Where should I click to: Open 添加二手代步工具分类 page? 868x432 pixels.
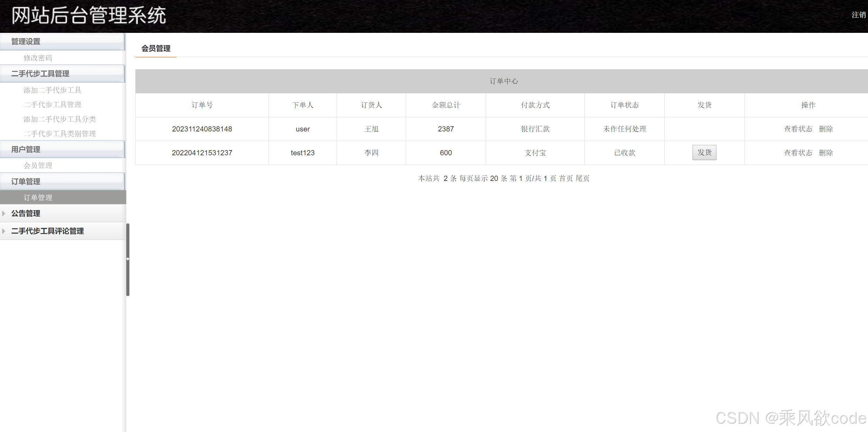click(x=60, y=119)
